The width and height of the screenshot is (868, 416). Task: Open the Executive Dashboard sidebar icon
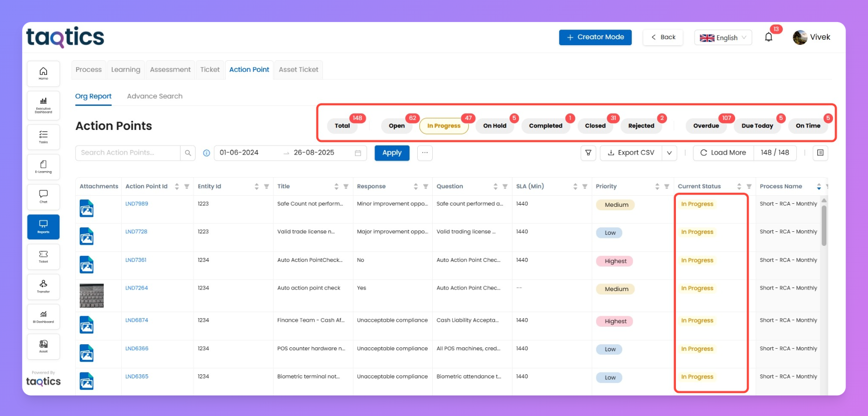(x=44, y=104)
